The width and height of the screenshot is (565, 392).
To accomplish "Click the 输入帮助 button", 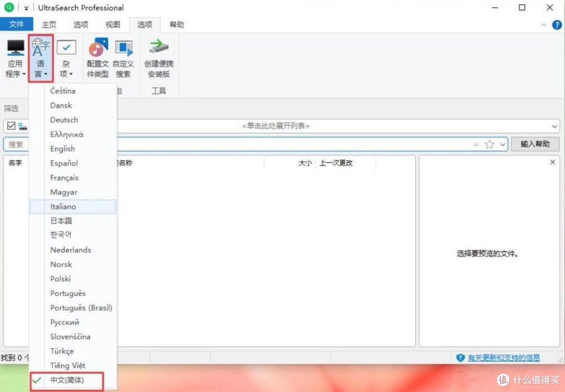I will pyautogui.click(x=535, y=144).
